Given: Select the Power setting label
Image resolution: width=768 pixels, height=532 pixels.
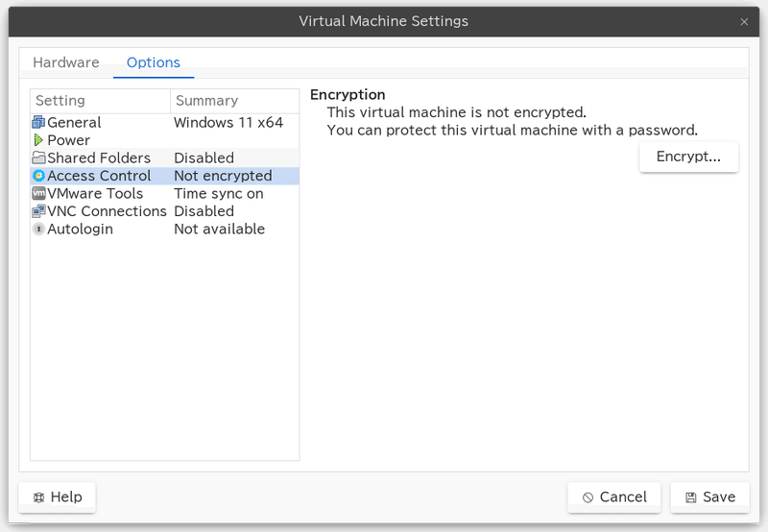Looking at the screenshot, I should (68, 140).
